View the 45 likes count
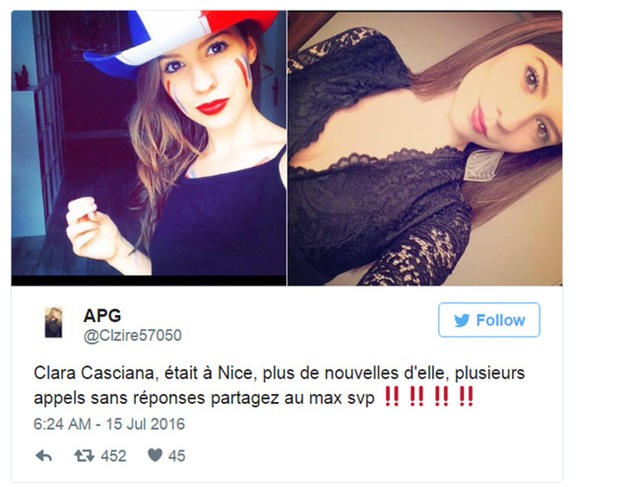The image size is (640, 487). point(177,456)
